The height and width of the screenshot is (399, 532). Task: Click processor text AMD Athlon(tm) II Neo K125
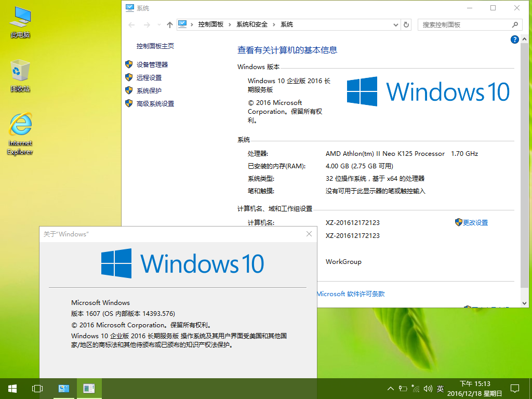tap(385, 154)
